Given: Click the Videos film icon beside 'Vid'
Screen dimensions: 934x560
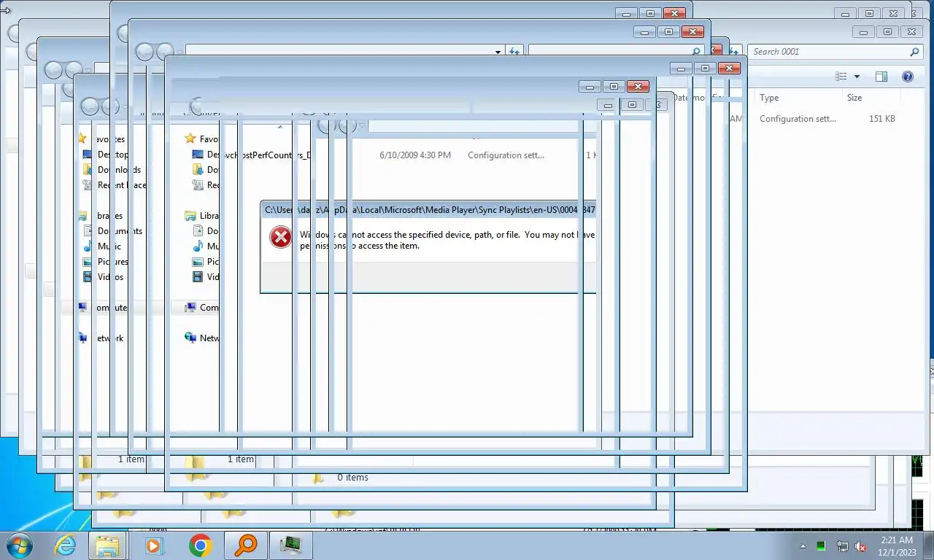Looking at the screenshot, I should (x=197, y=277).
